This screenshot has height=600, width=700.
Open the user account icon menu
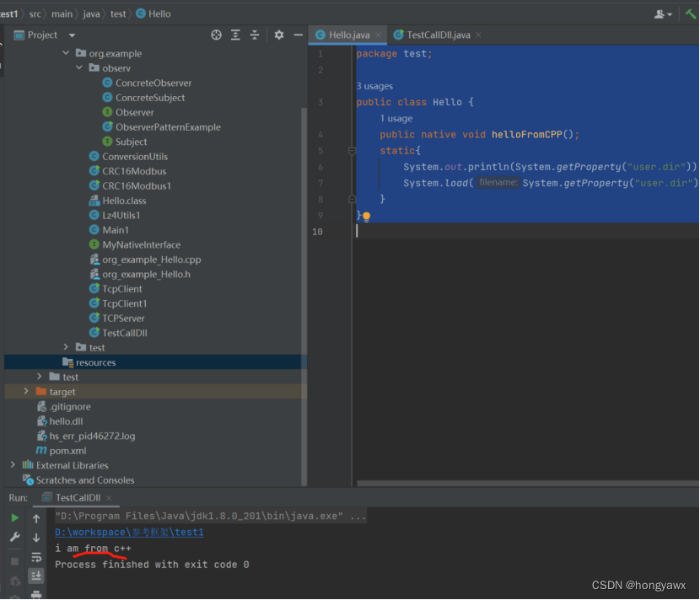tap(663, 14)
